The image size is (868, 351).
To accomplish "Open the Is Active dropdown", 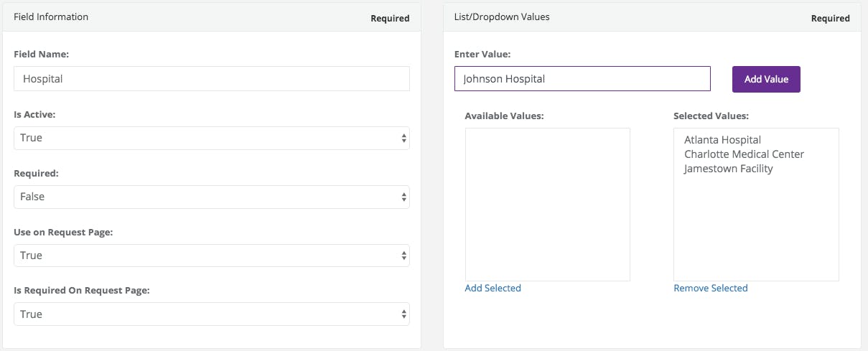I will [x=211, y=138].
